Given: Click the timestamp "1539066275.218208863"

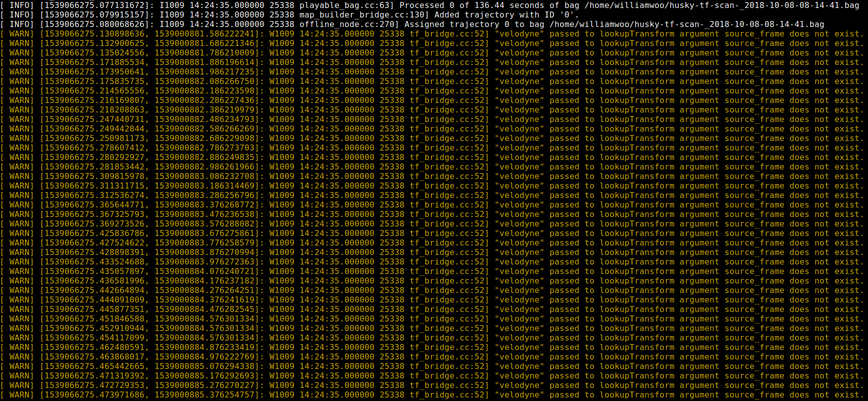Looking at the screenshot, I should 94,109.
